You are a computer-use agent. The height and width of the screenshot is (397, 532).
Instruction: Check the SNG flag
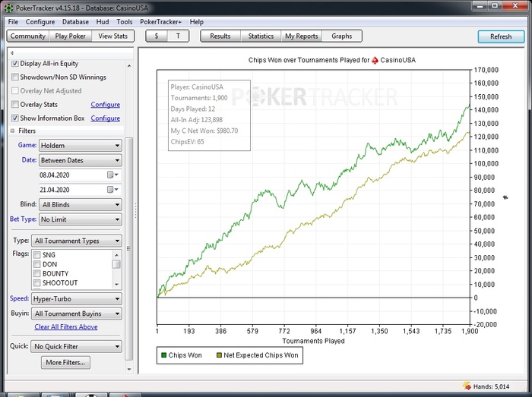pyautogui.click(x=37, y=255)
